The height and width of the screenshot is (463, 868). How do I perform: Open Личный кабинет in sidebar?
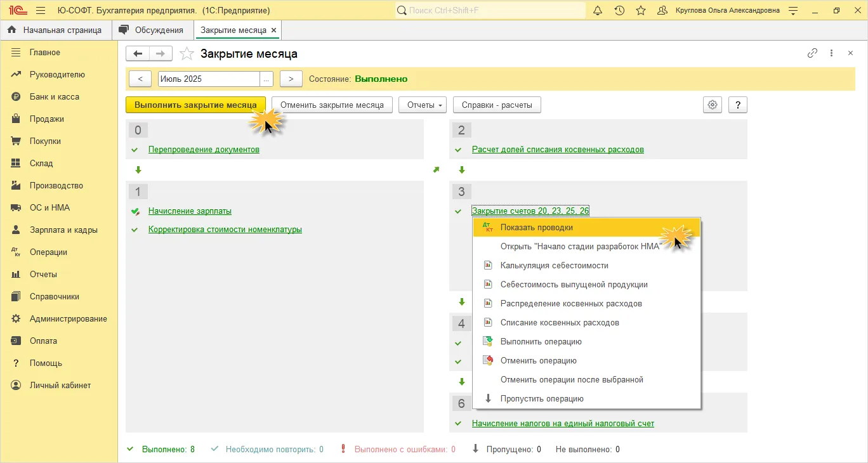coord(60,385)
